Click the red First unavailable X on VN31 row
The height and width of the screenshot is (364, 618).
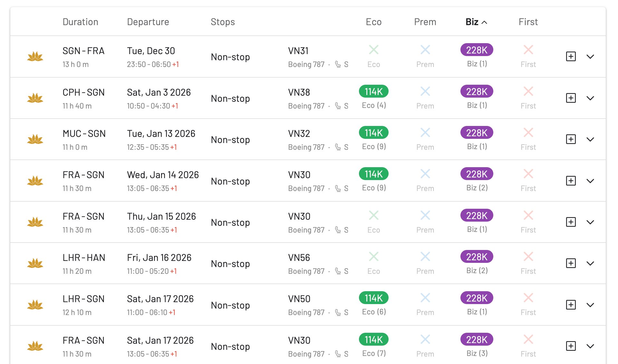coord(528,50)
